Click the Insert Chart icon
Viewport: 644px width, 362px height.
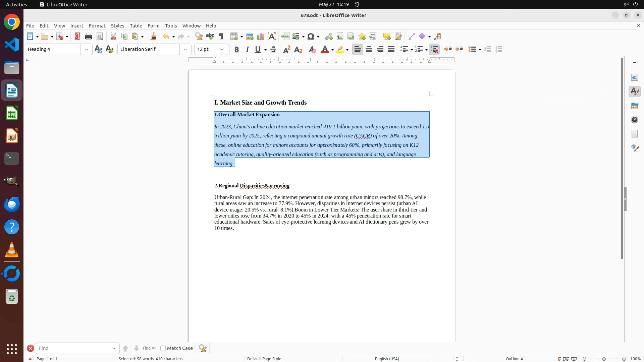pyautogui.click(x=261, y=37)
